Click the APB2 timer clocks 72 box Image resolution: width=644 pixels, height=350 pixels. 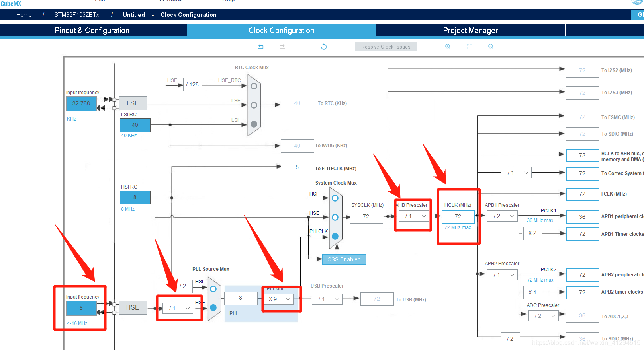[582, 292]
